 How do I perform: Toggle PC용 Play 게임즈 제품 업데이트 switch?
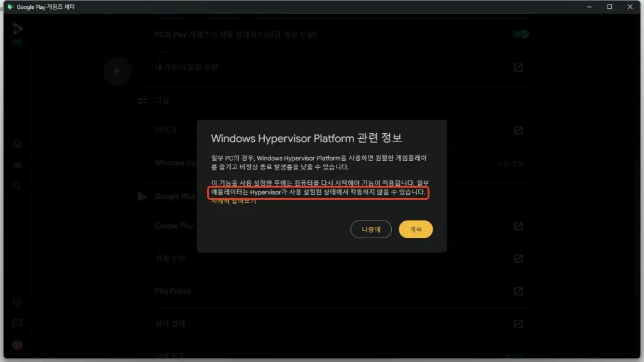pos(520,34)
